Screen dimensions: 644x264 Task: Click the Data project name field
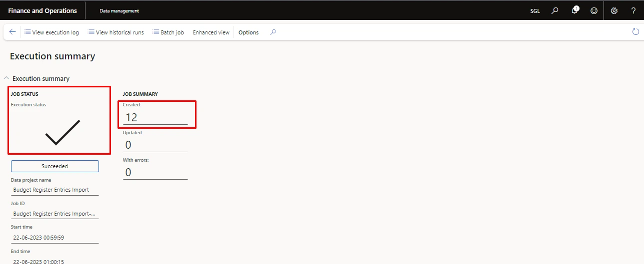point(55,190)
